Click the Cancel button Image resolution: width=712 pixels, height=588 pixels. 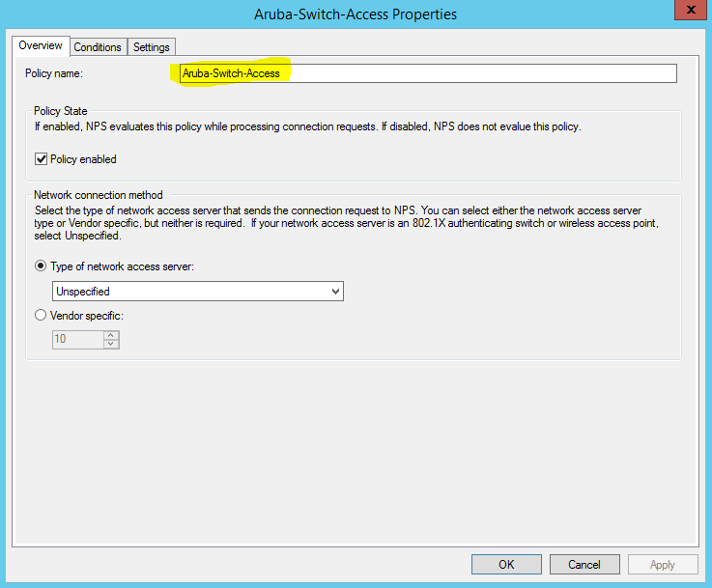tap(584, 565)
